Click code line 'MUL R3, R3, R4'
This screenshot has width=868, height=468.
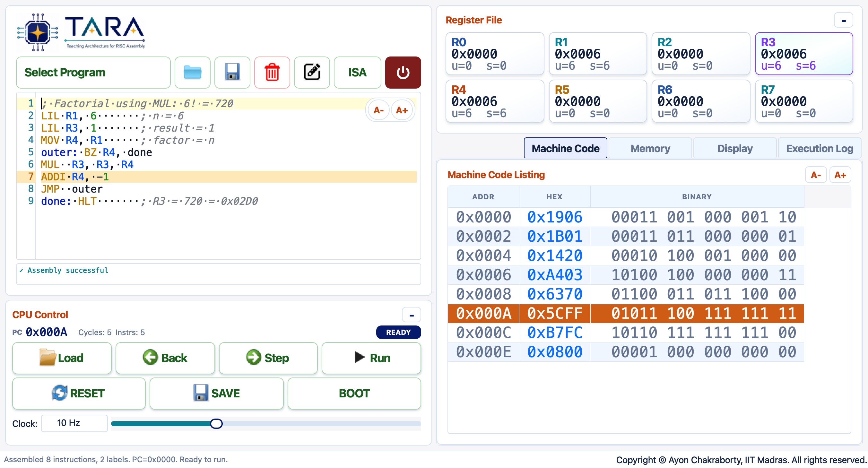87,165
